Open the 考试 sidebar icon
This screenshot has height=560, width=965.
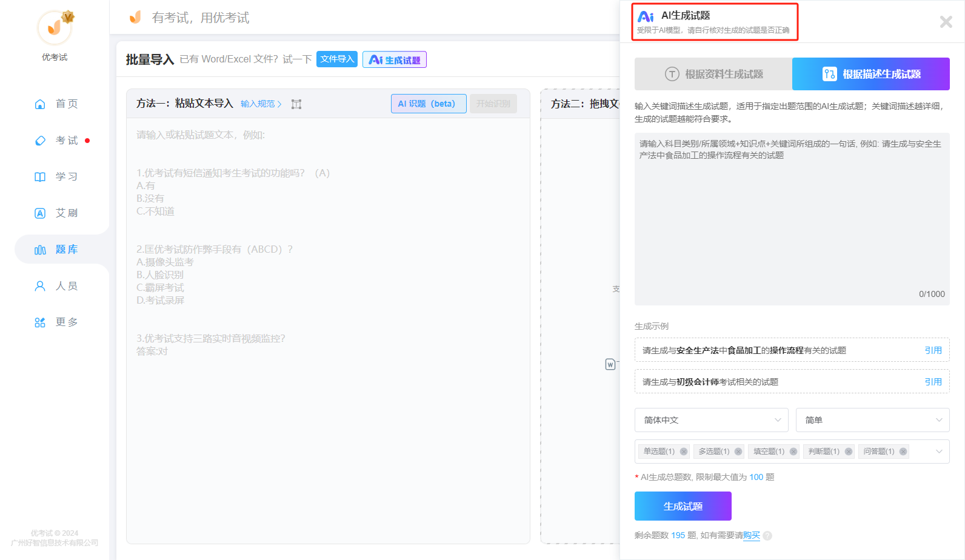(40, 141)
